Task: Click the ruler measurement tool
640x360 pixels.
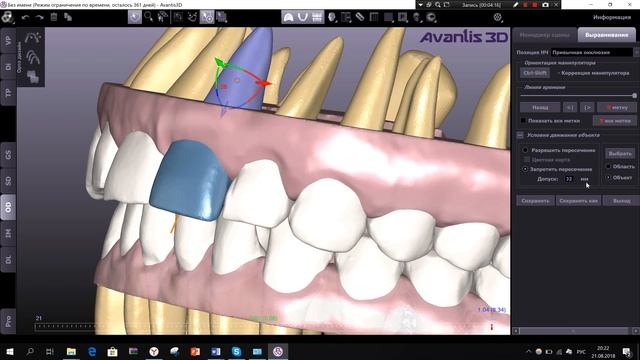Action: click(360, 17)
